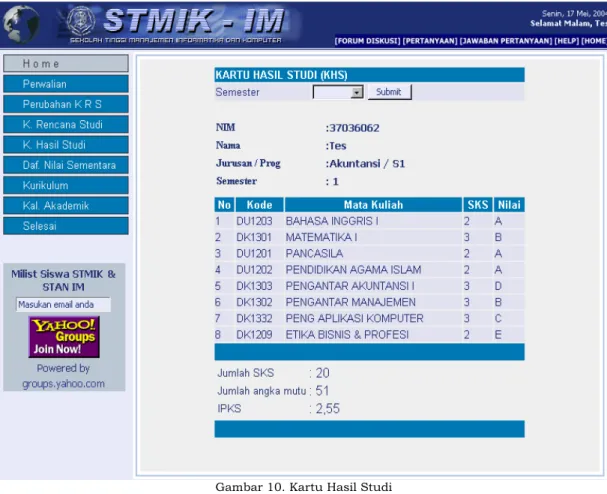Open Perwalian menu item
This screenshot has height=494, width=607.
[x=66, y=84]
